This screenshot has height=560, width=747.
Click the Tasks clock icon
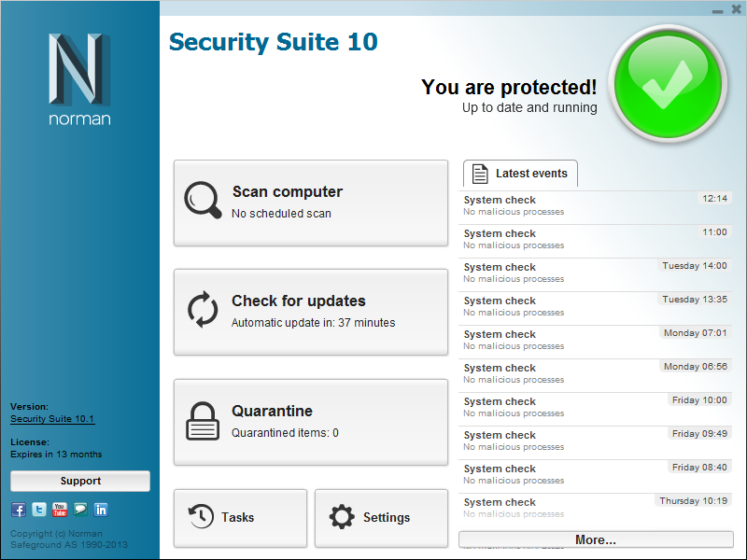(x=201, y=517)
